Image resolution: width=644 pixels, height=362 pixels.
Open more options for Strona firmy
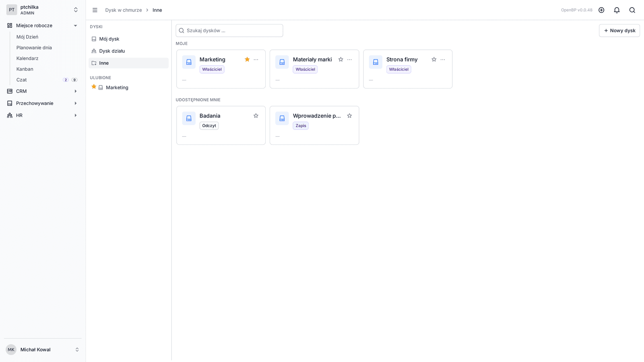click(443, 60)
